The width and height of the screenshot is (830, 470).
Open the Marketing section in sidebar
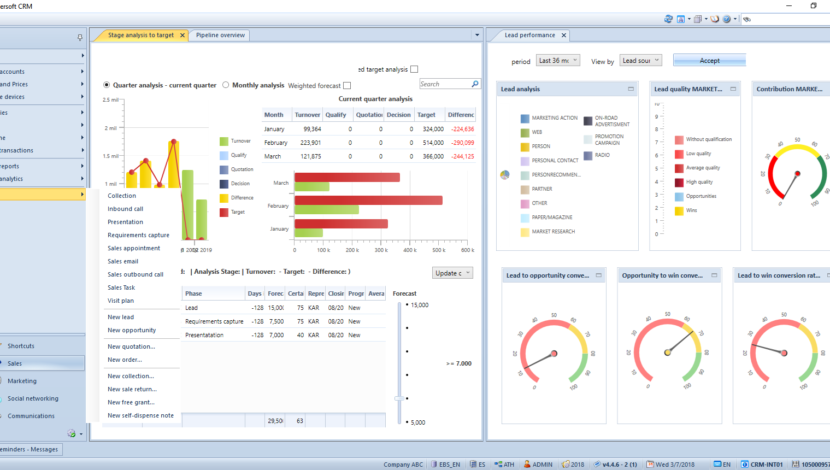click(x=22, y=381)
